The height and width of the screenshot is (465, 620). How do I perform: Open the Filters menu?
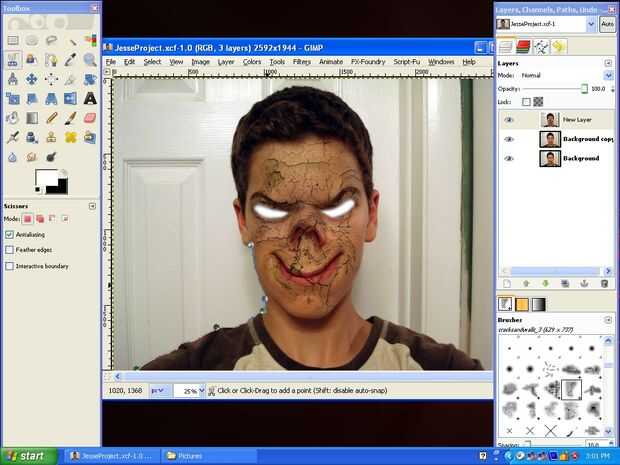(x=302, y=62)
